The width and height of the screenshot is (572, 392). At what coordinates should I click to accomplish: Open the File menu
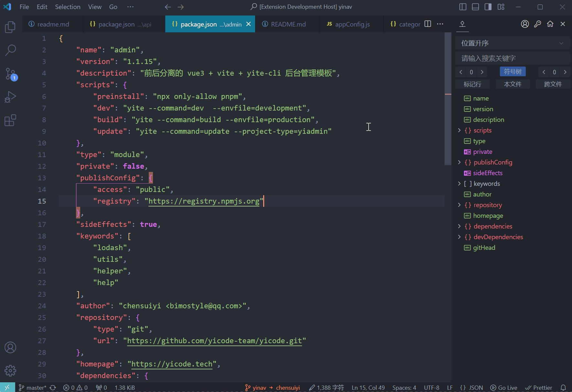point(24,7)
